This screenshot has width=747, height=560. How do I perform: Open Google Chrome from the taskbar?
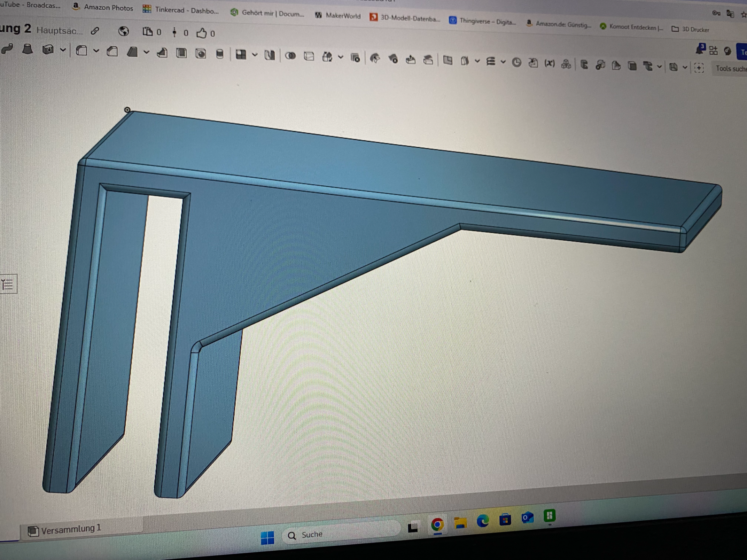438,525
